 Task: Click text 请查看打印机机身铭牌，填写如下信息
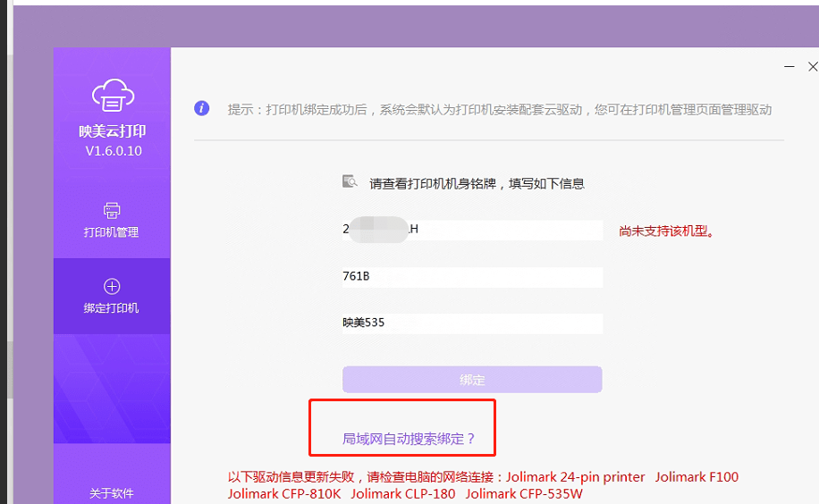pyautogui.click(x=477, y=184)
